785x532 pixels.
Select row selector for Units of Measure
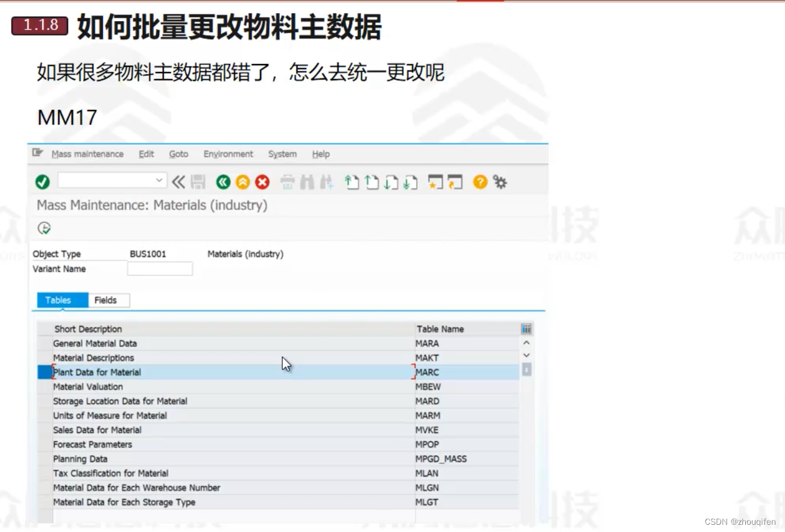pos(45,416)
